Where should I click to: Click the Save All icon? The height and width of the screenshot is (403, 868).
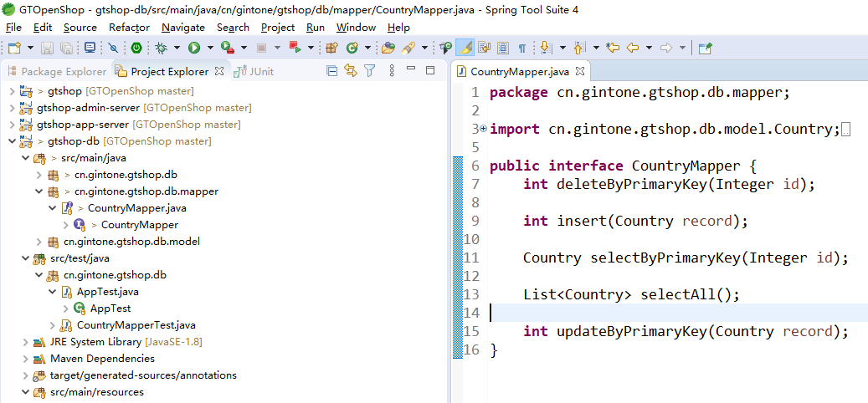(x=66, y=48)
